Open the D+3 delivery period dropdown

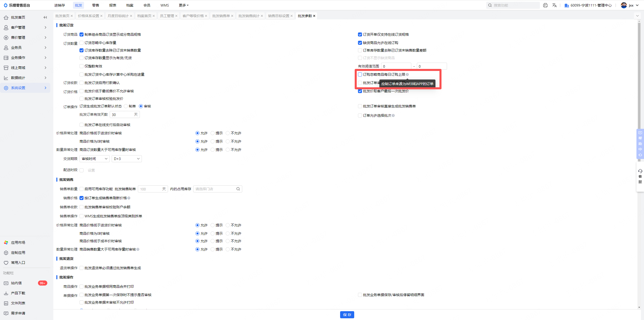coord(127,159)
